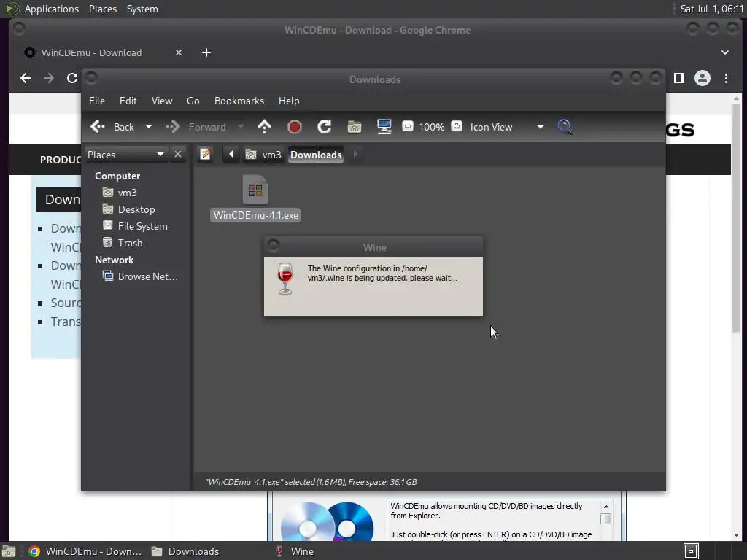
Task: Click the clock showing Sat Jul 1
Action: pyautogui.click(x=712, y=9)
